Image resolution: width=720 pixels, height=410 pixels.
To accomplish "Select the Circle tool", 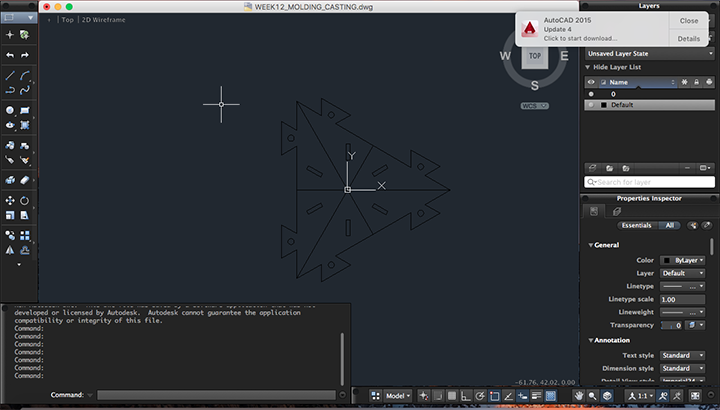I will pyautogui.click(x=10, y=110).
